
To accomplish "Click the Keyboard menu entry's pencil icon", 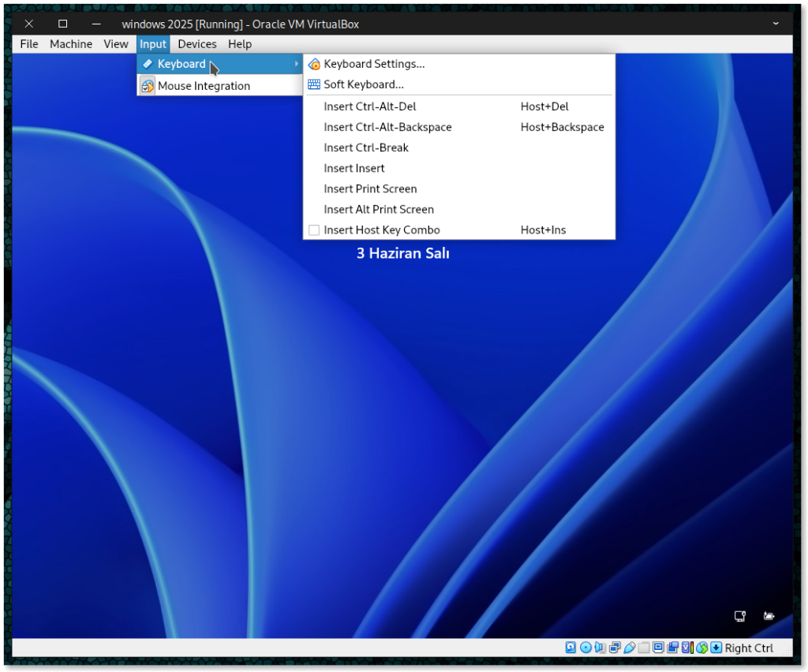I will pos(148,64).
